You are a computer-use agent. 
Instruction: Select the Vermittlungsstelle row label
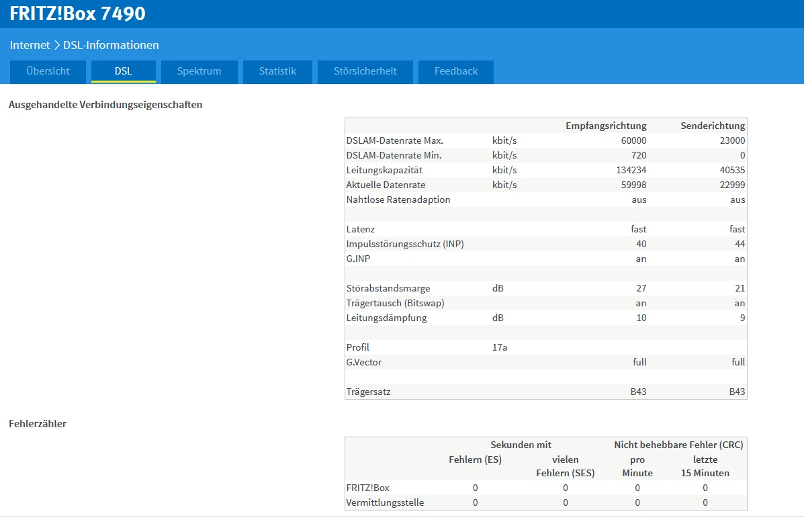coord(385,502)
